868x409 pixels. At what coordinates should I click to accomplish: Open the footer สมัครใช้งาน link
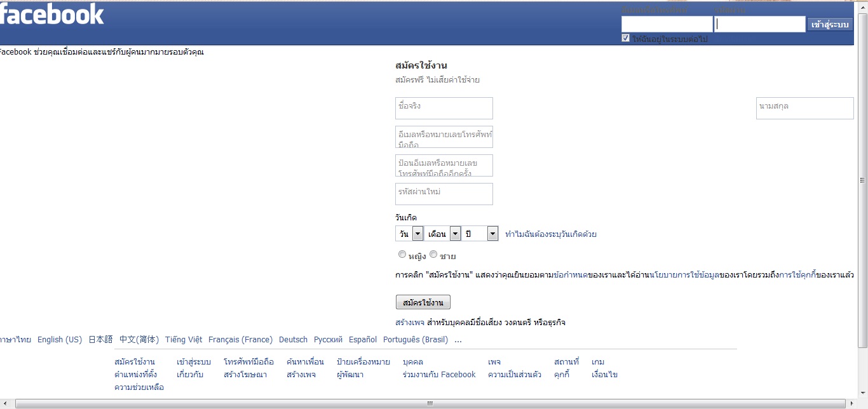coord(135,362)
